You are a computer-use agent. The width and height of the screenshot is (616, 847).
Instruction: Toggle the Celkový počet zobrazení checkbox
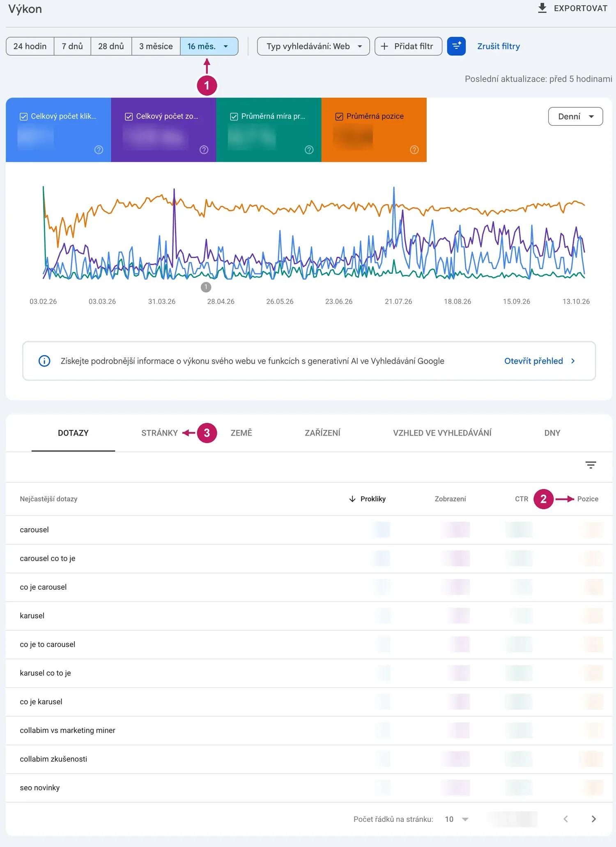pyautogui.click(x=129, y=117)
